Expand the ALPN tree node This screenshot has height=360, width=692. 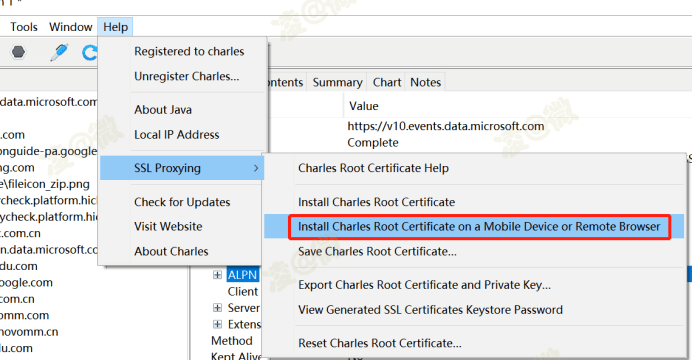(x=217, y=275)
